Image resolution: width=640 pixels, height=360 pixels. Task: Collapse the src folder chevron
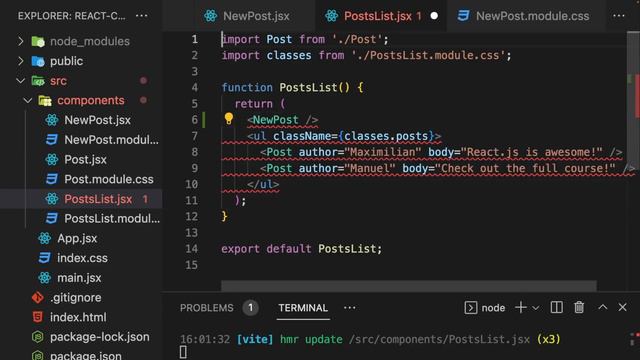[x=21, y=81]
